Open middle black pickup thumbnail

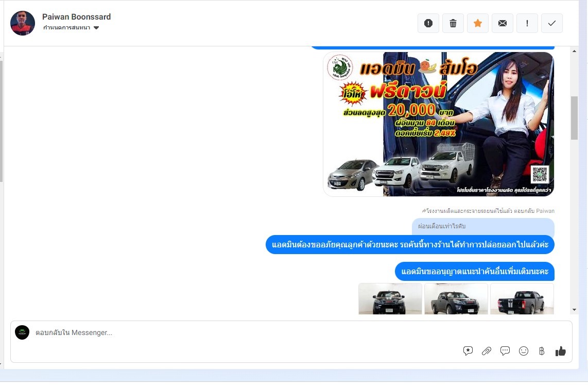[x=456, y=299]
